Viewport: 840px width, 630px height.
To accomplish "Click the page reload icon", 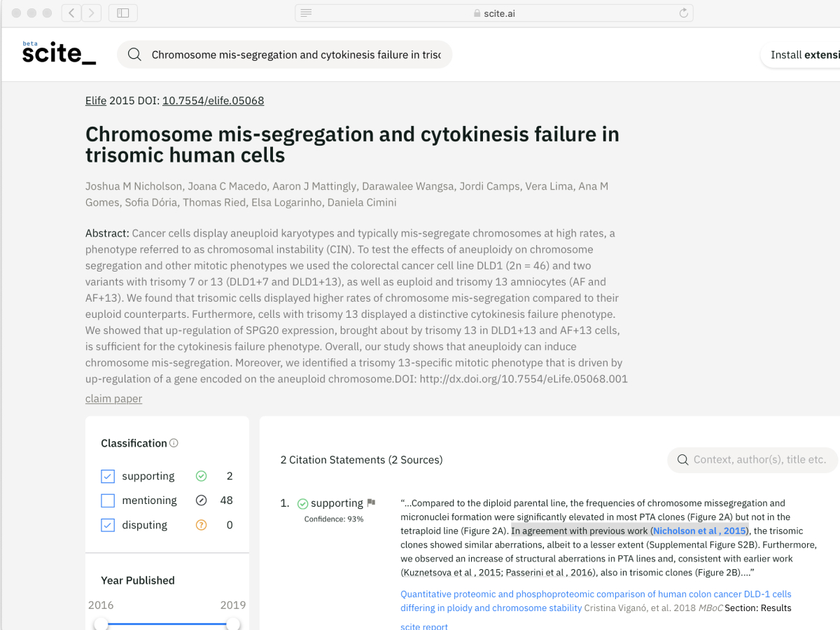I will click(684, 13).
